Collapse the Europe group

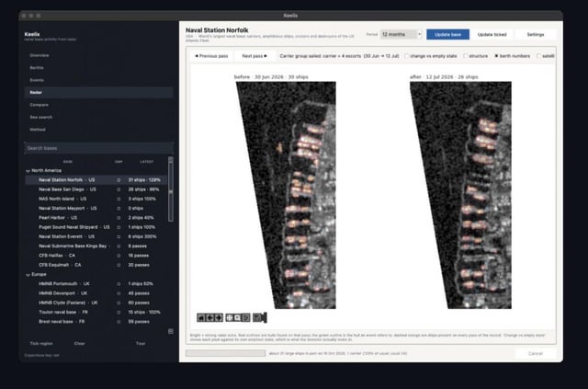point(28,275)
